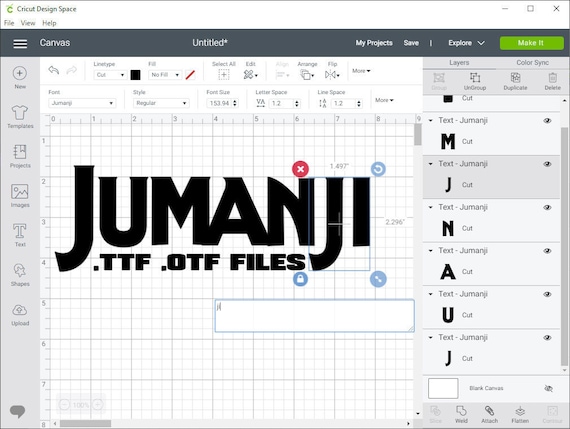The height and width of the screenshot is (429, 570).
Task: Hide the N text layer
Action: (x=547, y=208)
